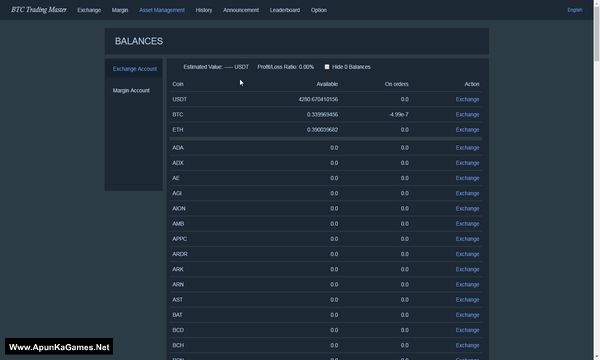Image resolution: width=600 pixels, height=360 pixels.
Task: Click the Profit/Loss Ratio 0.00% text
Action: pyautogui.click(x=285, y=67)
